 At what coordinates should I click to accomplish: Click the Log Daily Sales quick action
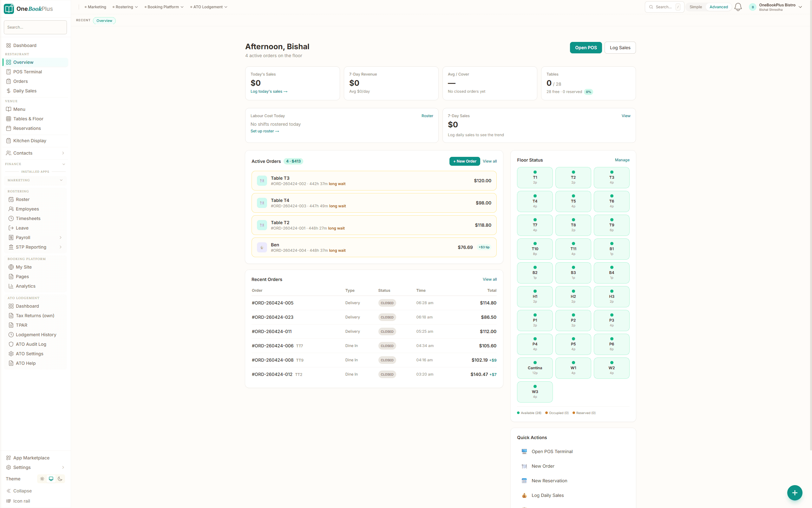tap(573, 495)
